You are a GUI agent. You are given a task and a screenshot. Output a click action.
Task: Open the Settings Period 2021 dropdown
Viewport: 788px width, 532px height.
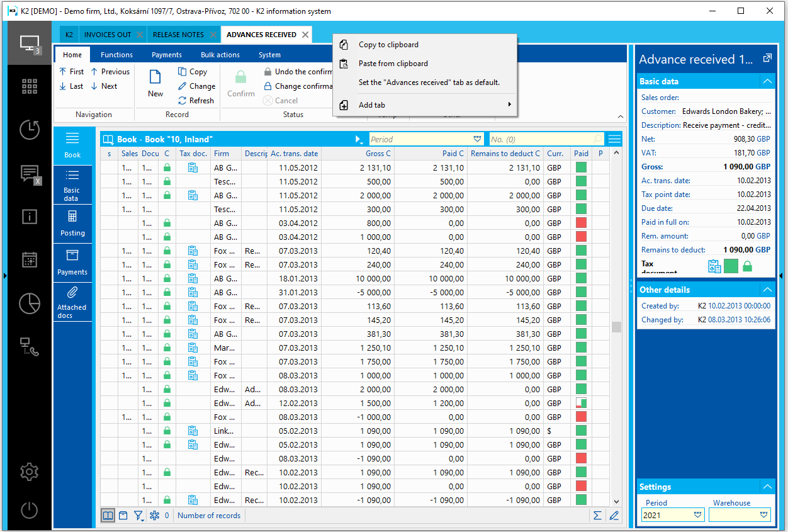[697, 515]
